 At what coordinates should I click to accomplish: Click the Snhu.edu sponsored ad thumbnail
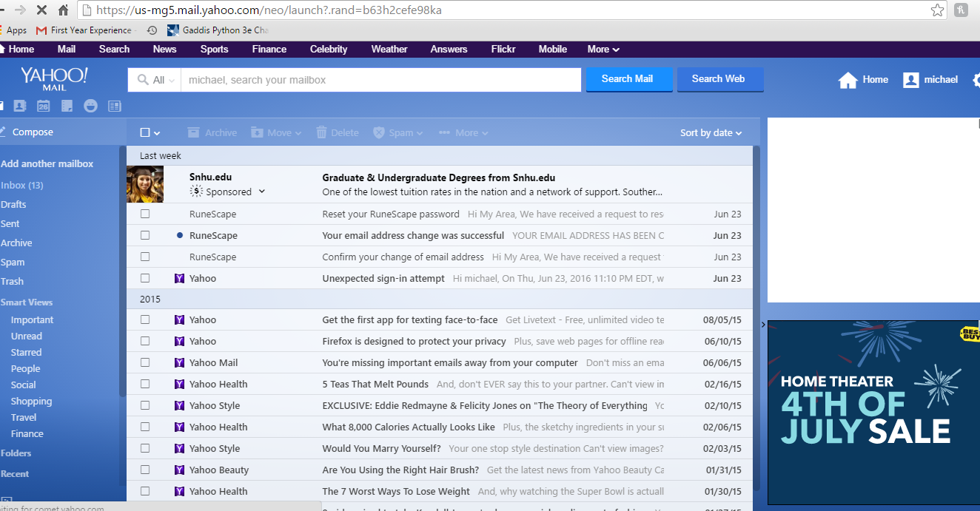[145, 184]
